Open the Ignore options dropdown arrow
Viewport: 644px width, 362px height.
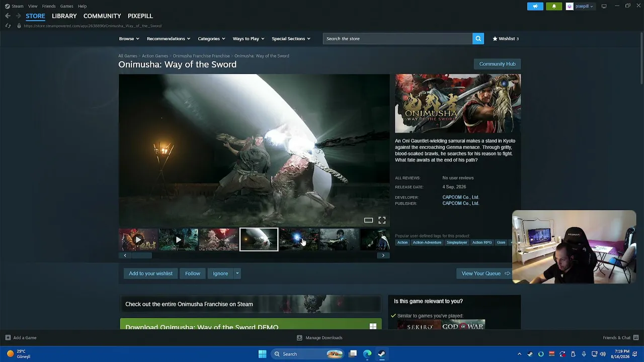[x=237, y=274]
